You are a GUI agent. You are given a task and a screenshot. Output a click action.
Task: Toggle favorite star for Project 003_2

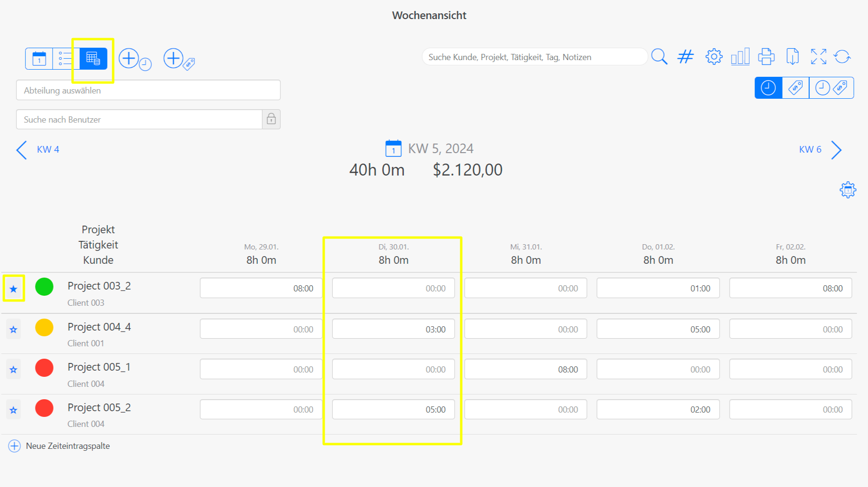(x=13, y=289)
